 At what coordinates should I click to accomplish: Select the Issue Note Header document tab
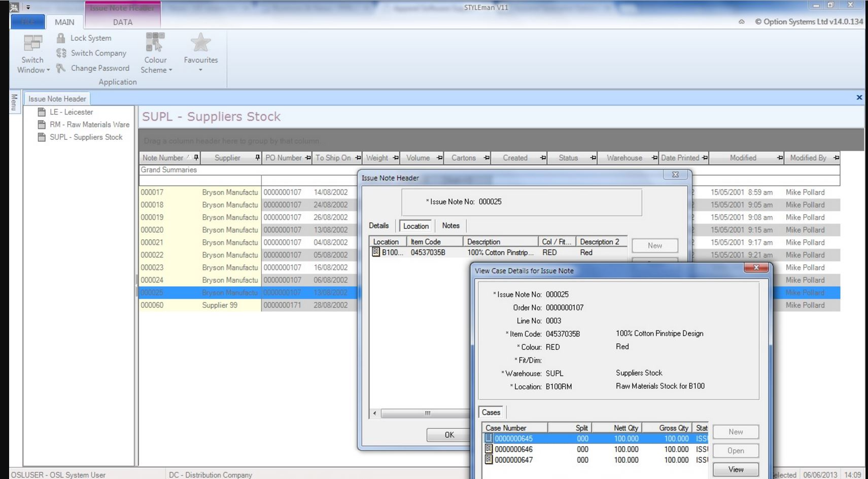tap(57, 99)
